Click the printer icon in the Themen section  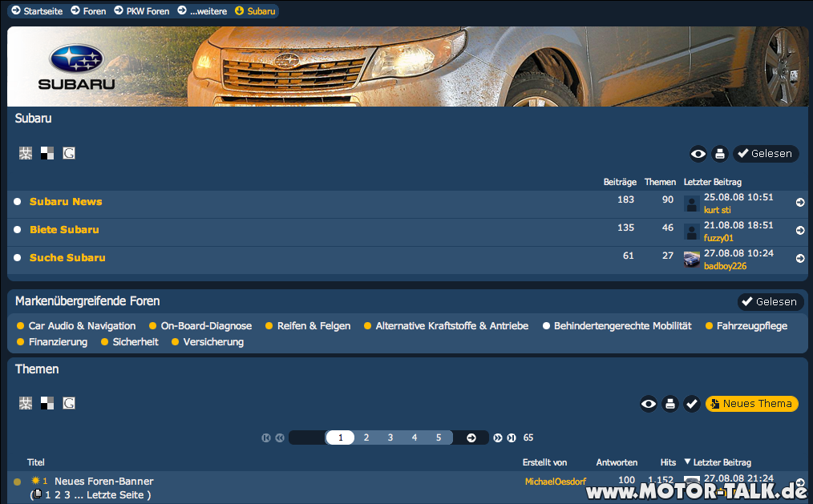point(670,404)
